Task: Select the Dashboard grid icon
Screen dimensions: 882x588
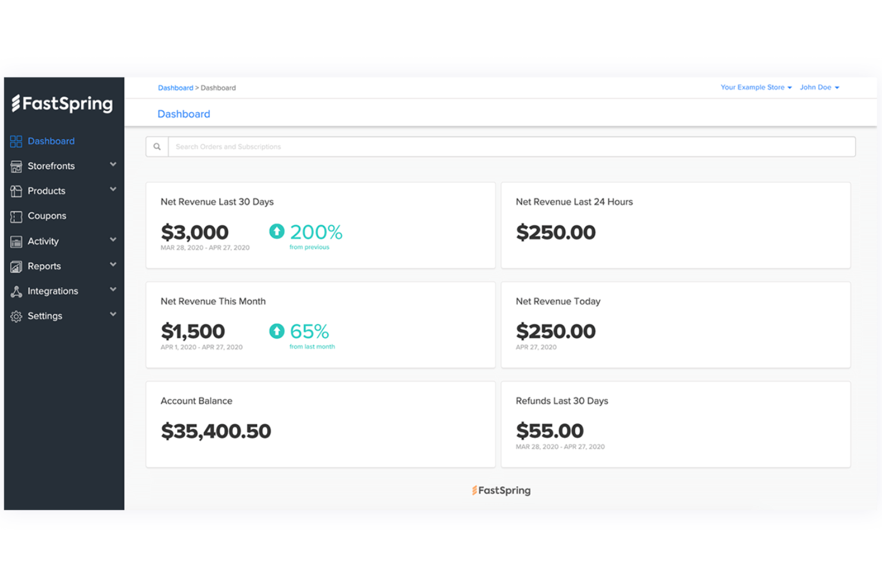Action: coord(16,141)
